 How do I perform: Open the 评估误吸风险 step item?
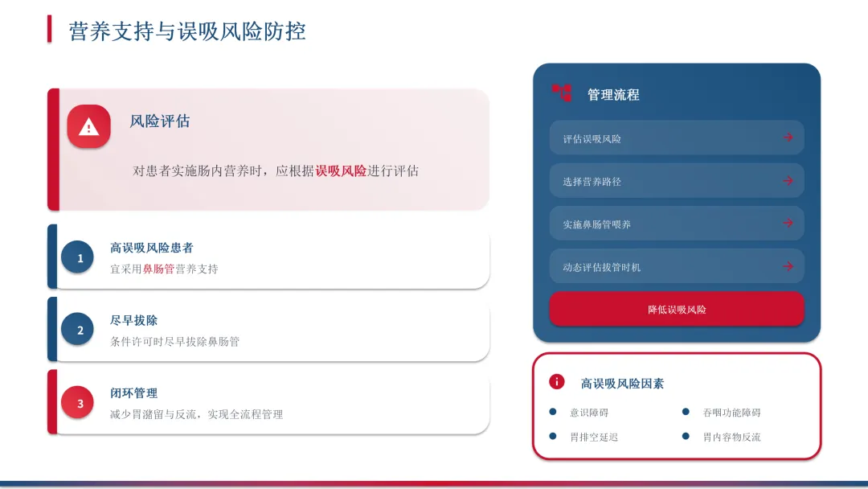(677, 138)
